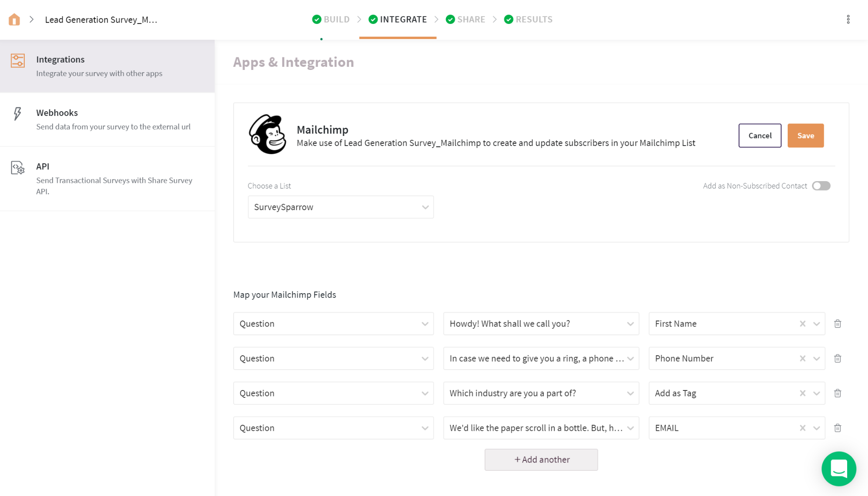
Task: Click the BUILD step green checkmark
Action: [317, 20]
